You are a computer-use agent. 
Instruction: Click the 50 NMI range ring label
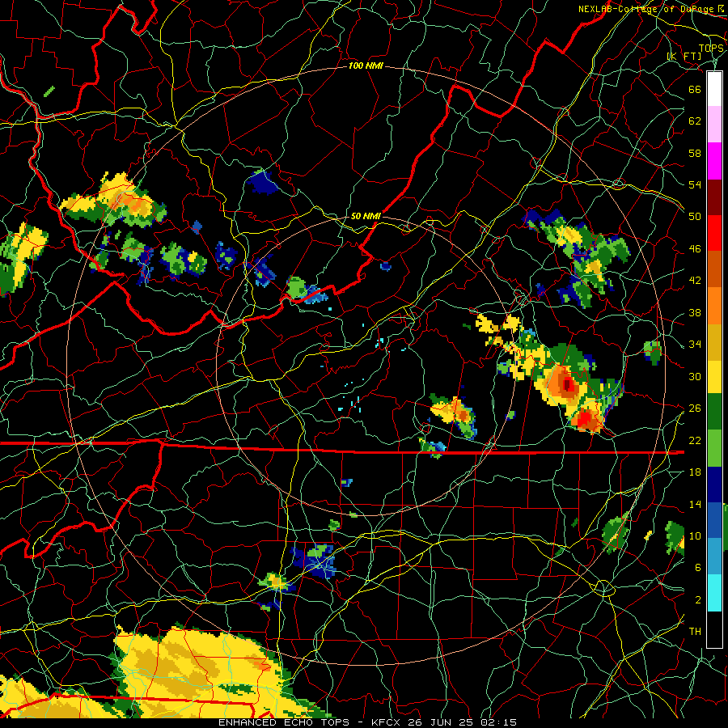(366, 216)
